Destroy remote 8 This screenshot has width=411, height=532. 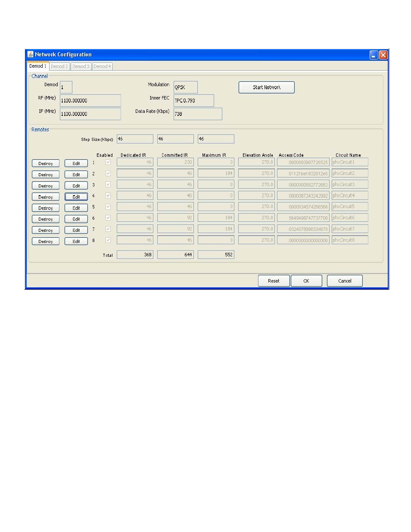click(x=46, y=242)
